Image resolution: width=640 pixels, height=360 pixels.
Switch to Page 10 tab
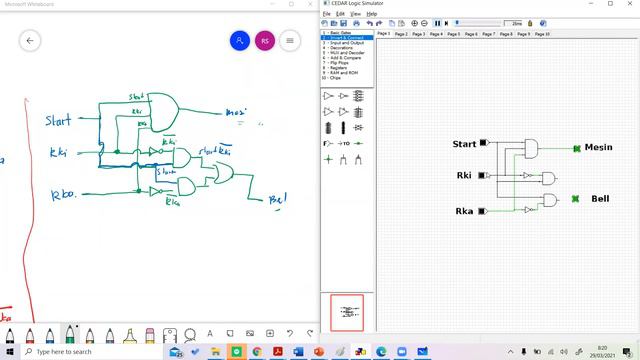(x=542, y=34)
